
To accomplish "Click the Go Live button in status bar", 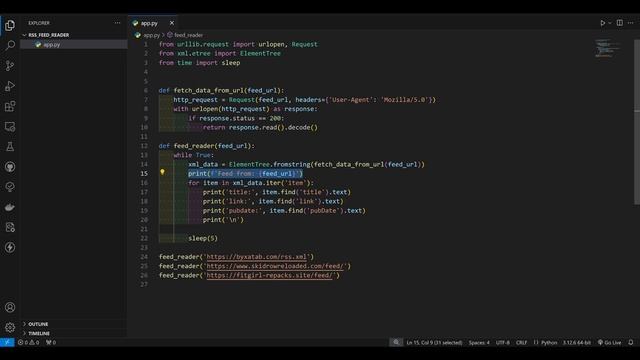I will pos(609,342).
